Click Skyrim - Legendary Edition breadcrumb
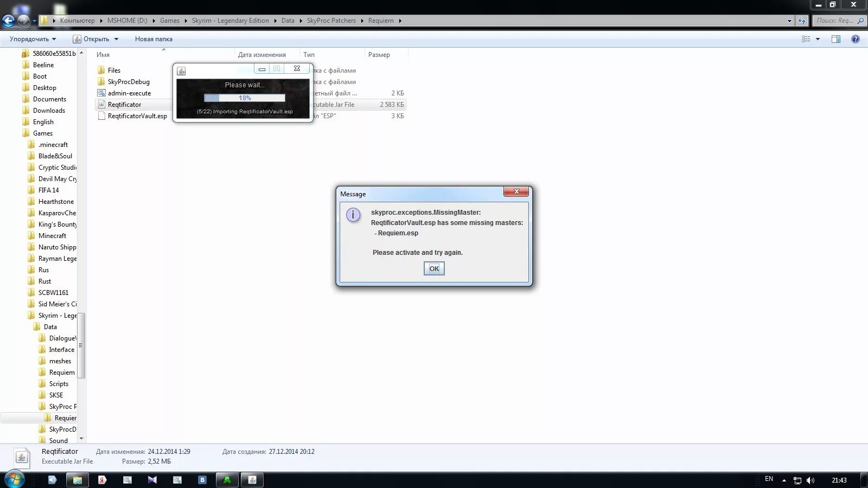This screenshot has height=488, width=868. (230, 21)
